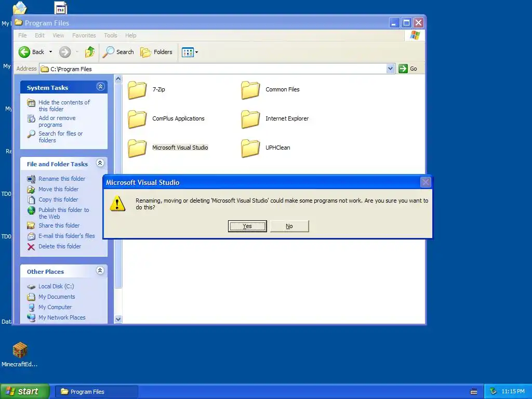Select the ComPlus Applications folder icon
The image size is (532, 399).
[x=137, y=119]
